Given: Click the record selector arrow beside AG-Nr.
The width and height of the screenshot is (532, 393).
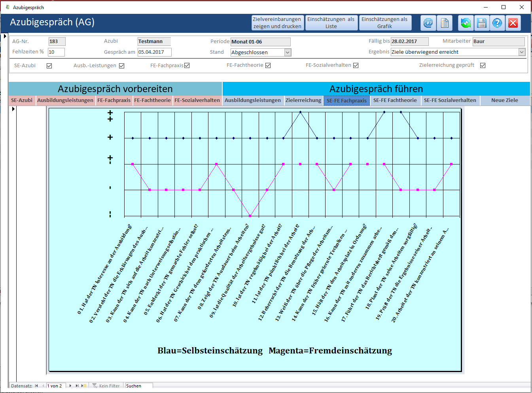Looking at the screenshot, I should [x=5, y=36].
